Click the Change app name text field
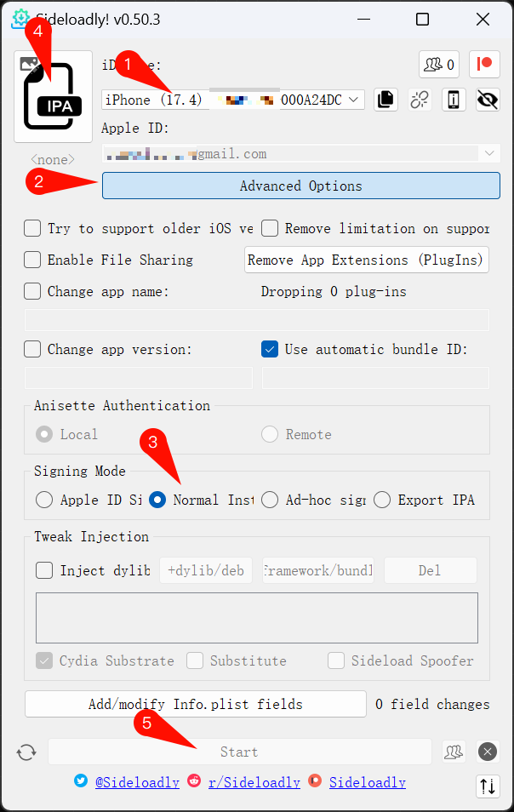Screen dimensions: 514x812 point(256,320)
